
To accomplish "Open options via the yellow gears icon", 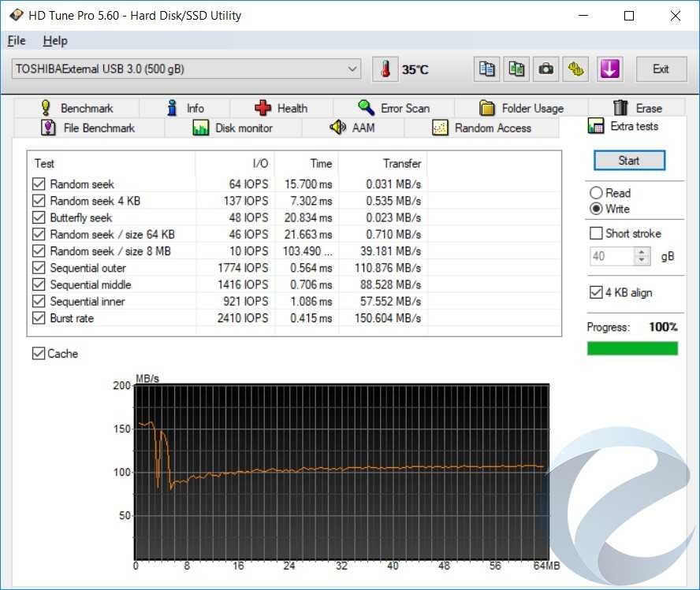I will point(576,69).
